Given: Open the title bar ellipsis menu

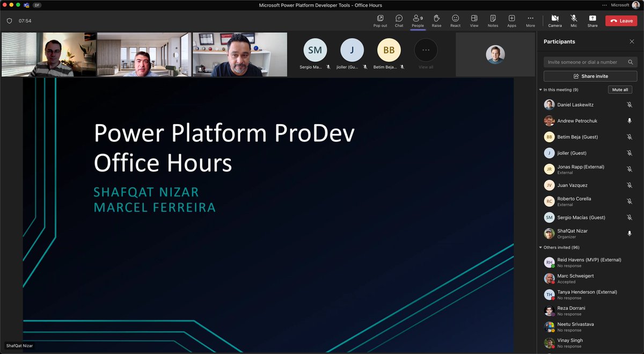Looking at the screenshot, I should pyautogui.click(x=605, y=5).
